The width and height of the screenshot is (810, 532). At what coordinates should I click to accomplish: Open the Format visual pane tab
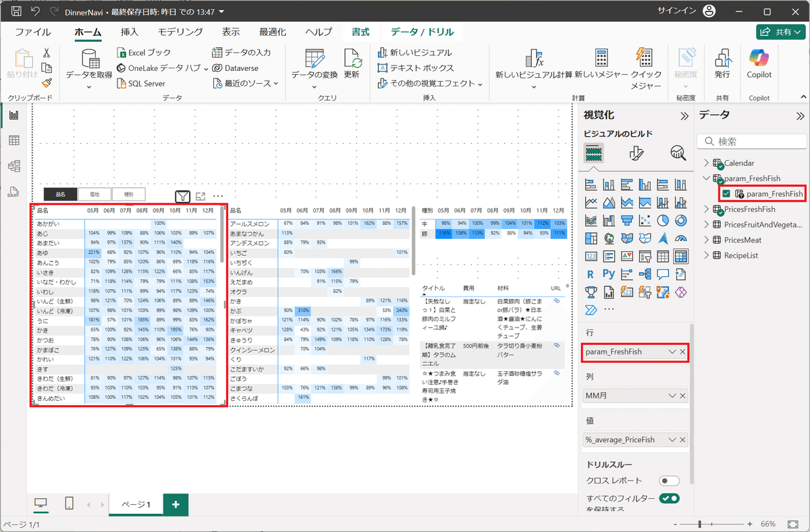(635, 153)
